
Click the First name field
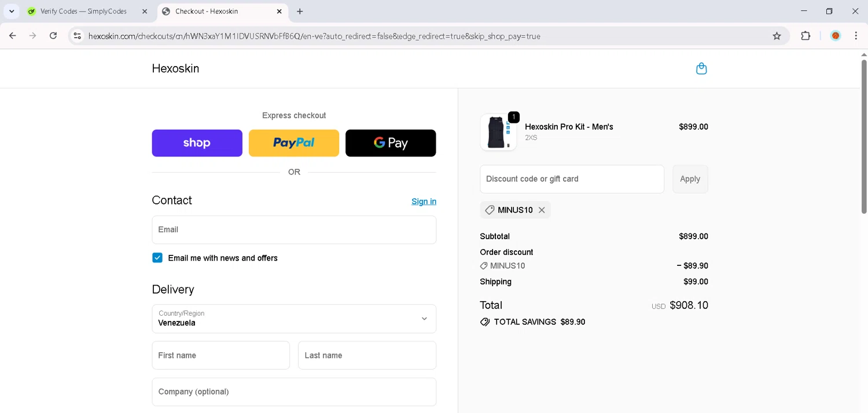coord(220,355)
